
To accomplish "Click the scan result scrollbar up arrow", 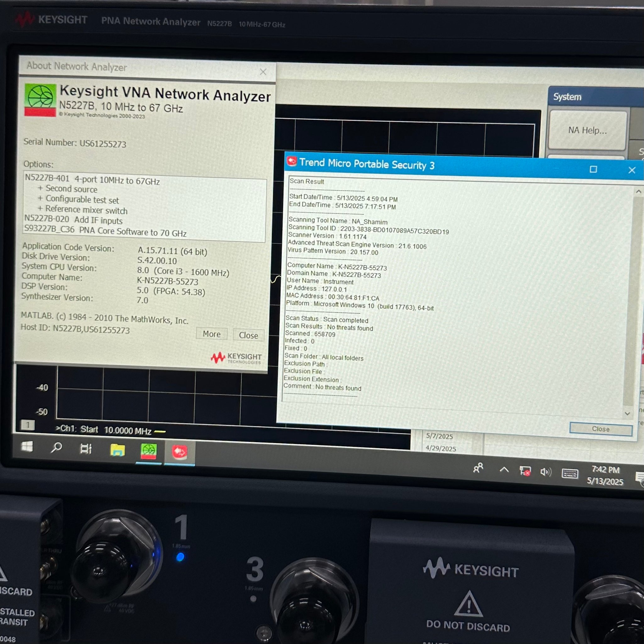I will click(638, 192).
